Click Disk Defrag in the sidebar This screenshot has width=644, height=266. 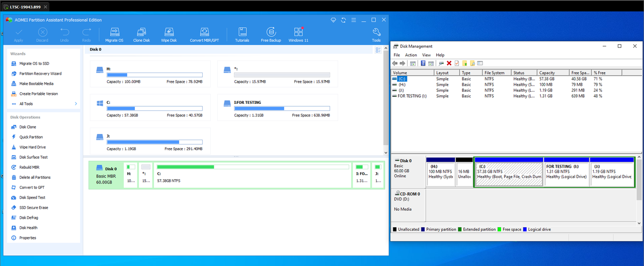[x=29, y=218]
